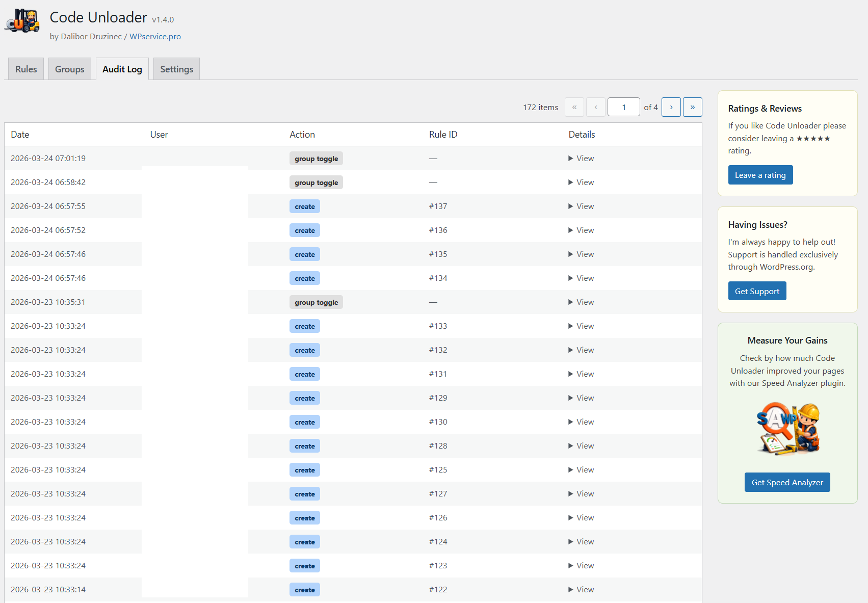The width and height of the screenshot is (868, 603).
Task: Switch to the Rules tab
Action: (x=25, y=68)
